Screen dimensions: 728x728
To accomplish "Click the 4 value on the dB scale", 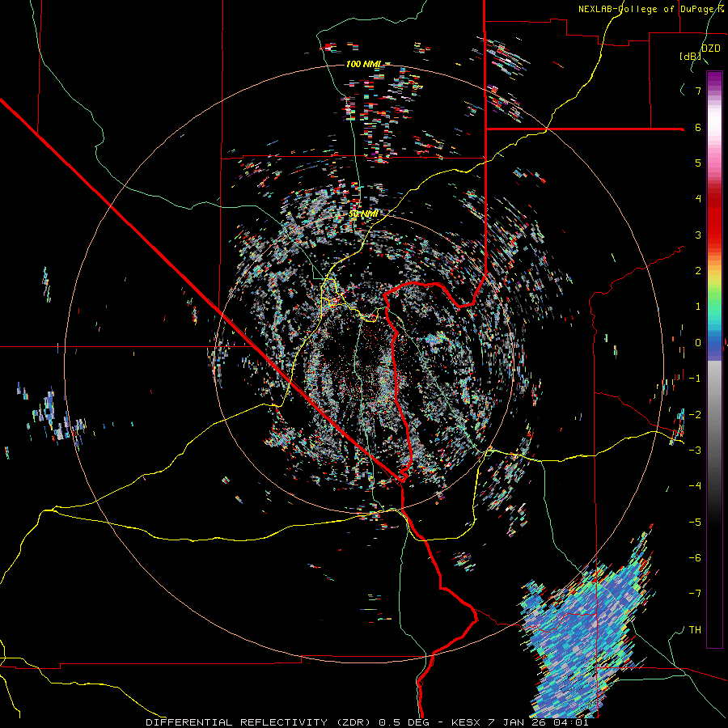I will click(x=698, y=199).
